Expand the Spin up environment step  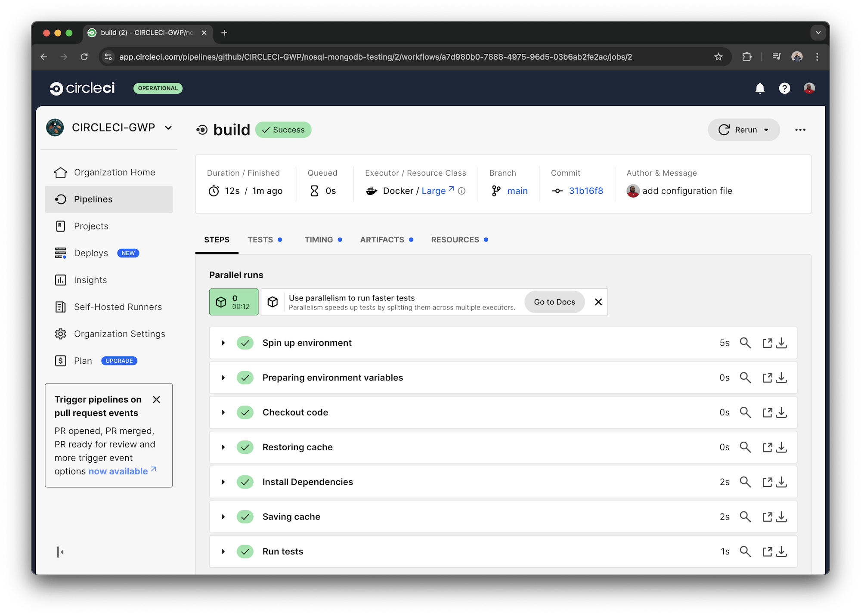(x=223, y=343)
